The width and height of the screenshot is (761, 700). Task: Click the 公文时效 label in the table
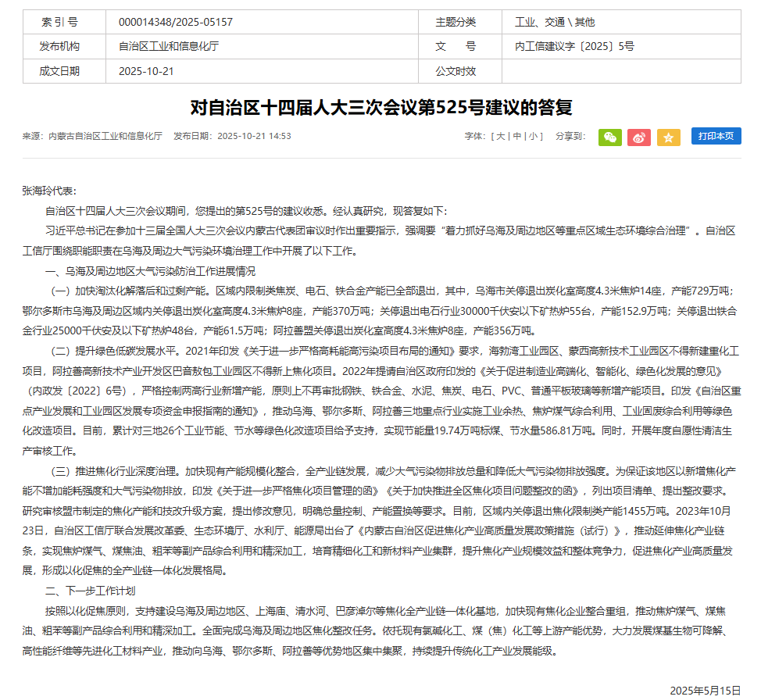456,71
